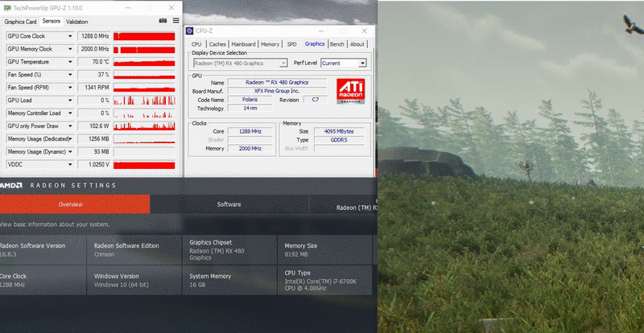Viewport: 644px width, 333px height.
Task: Open the SPD tab in CPU-Z
Action: click(291, 44)
